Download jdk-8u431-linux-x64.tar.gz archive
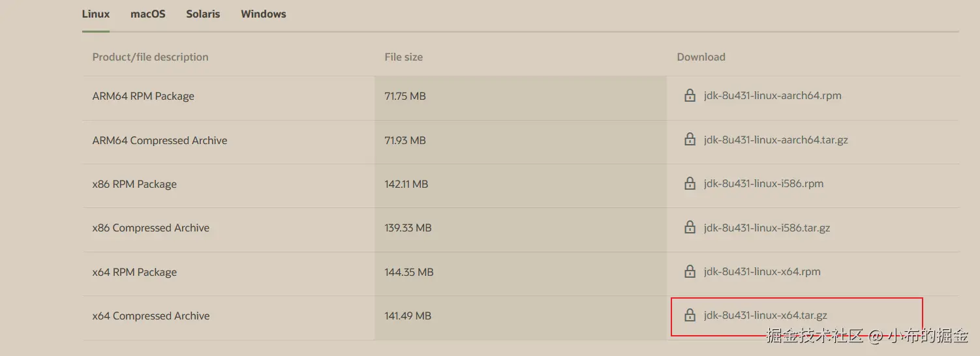Viewport: 980px width, 356px height. pos(765,316)
